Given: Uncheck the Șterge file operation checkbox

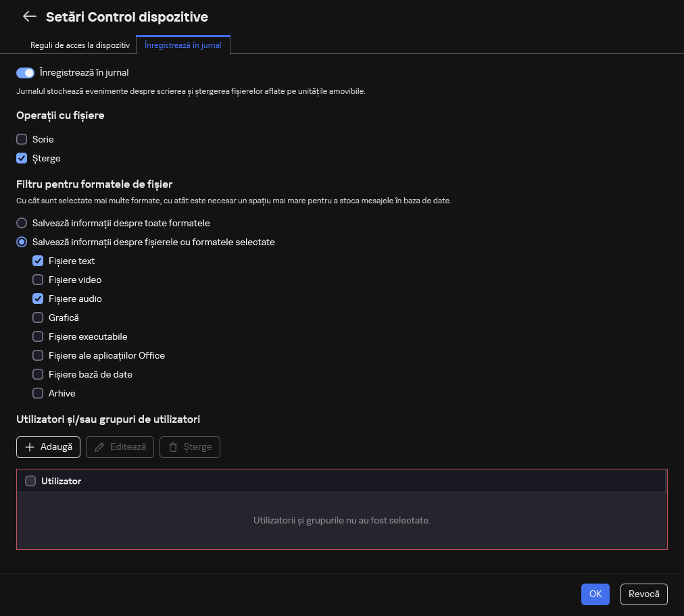Looking at the screenshot, I should coord(22,158).
